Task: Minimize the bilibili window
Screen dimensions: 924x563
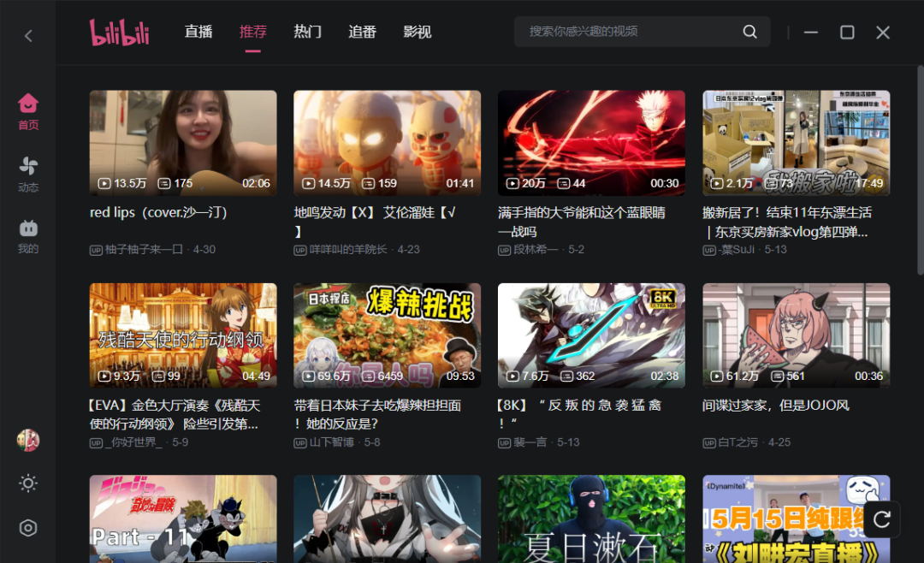Action: point(811,33)
